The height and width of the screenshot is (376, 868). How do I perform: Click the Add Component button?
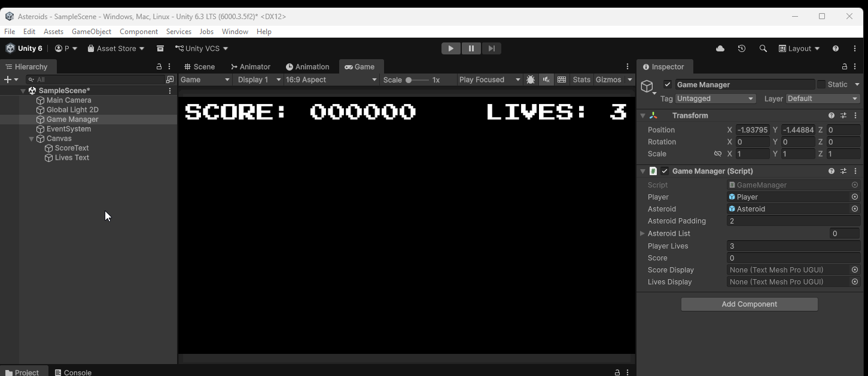point(750,304)
